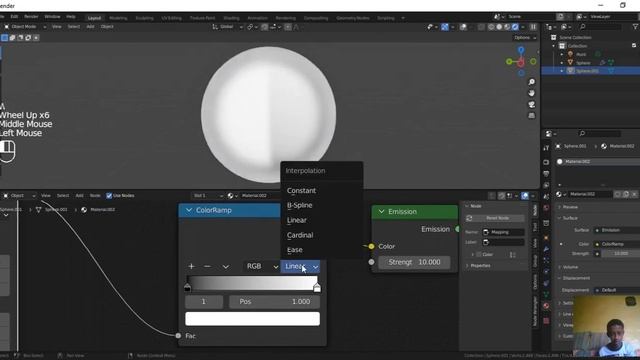The image size is (640, 360).
Task: Click the Linear interpolation dropdown on ColorRamp
Action: [x=300, y=267]
